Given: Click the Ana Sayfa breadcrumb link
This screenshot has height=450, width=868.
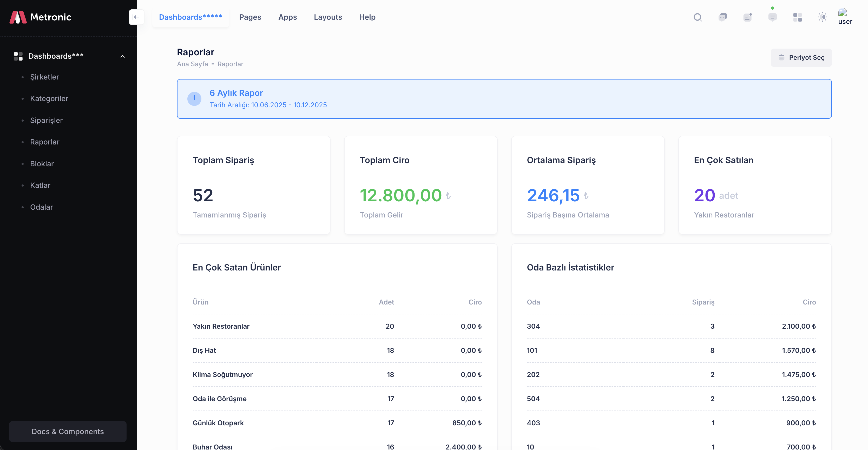Looking at the screenshot, I should pyautogui.click(x=192, y=64).
